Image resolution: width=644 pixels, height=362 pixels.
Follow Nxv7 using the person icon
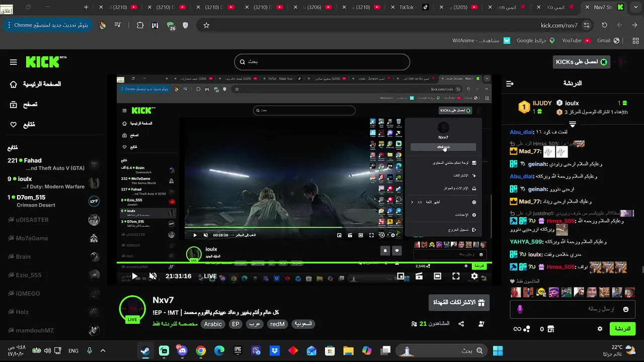pos(481,324)
